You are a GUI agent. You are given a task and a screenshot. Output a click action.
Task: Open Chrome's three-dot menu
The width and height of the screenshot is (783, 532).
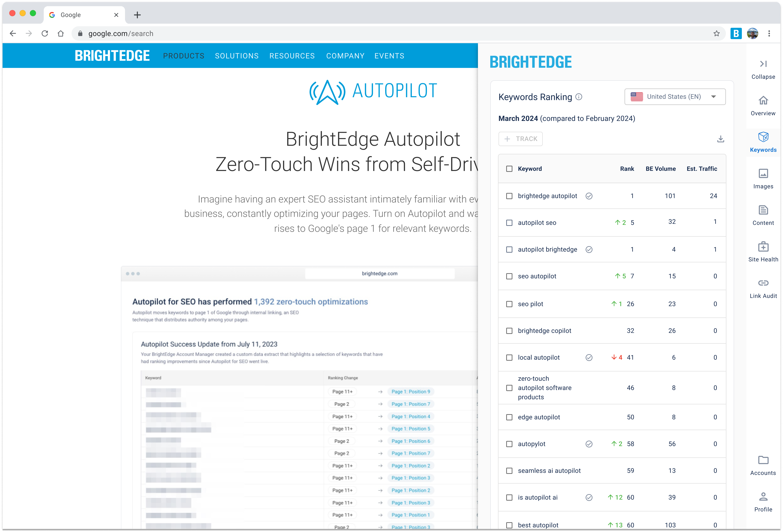[x=769, y=33]
